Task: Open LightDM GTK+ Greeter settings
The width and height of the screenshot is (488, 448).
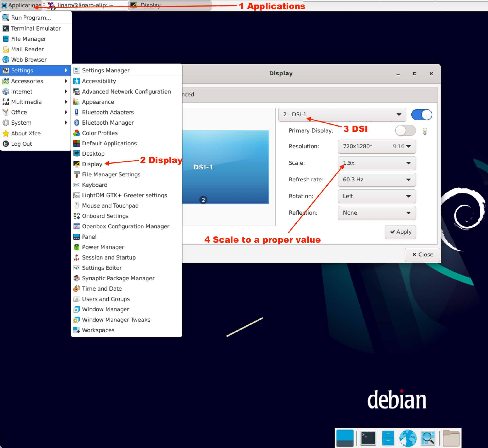Action: 126,195
